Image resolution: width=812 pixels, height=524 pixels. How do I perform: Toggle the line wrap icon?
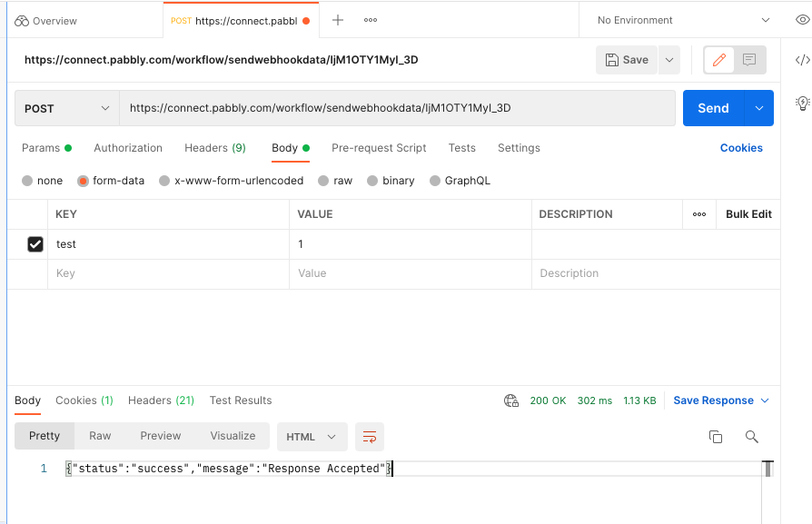click(x=370, y=437)
